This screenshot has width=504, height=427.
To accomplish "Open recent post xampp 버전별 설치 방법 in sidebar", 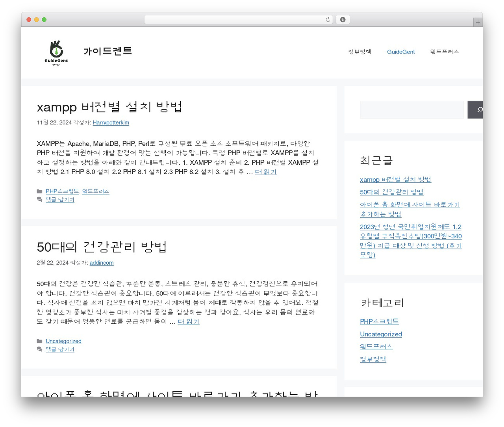I will [395, 180].
